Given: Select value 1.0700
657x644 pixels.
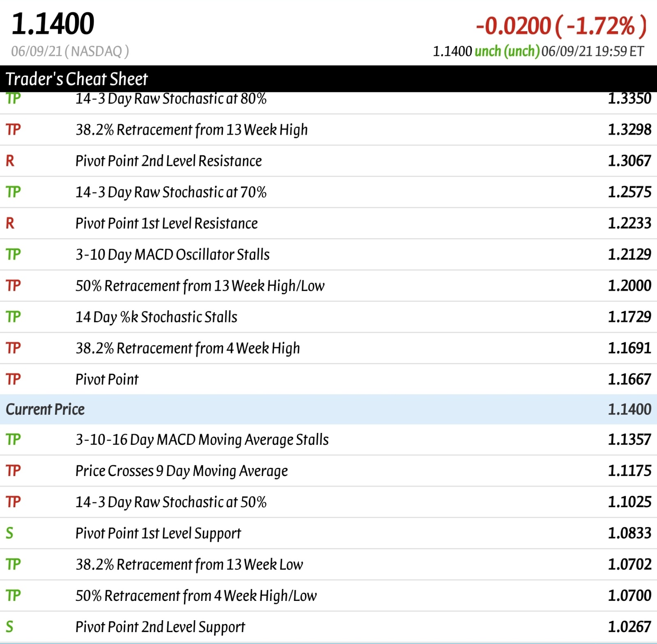Looking at the screenshot, I should coord(629,596).
